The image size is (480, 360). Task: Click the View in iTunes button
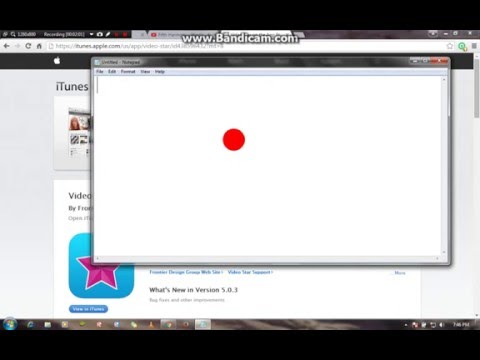point(88,309)
